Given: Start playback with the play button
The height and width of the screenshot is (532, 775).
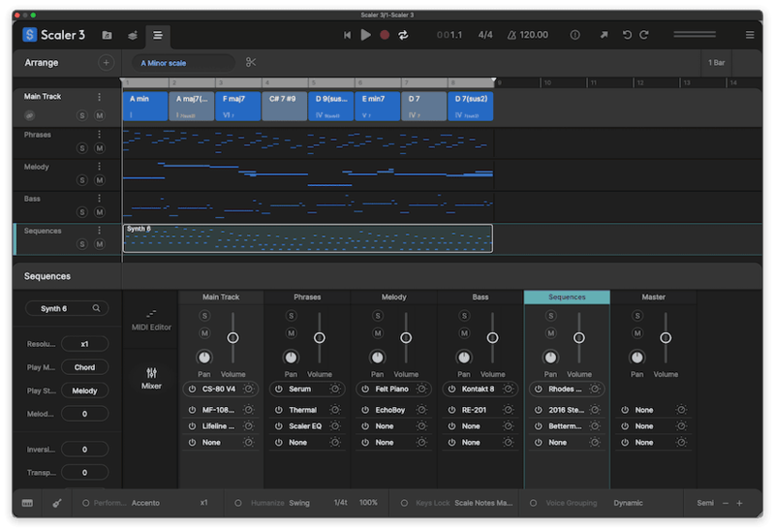Looking at the screenshot, I should point(366,35).
